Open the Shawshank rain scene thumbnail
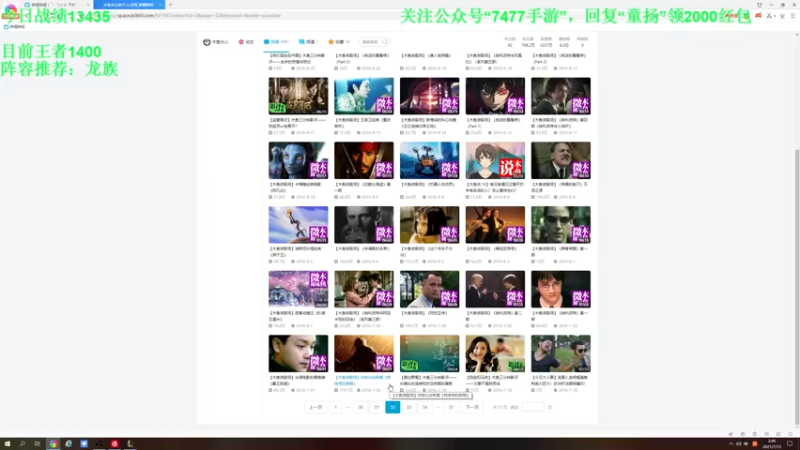The image size is (800, 450). (x=364, y=354)
